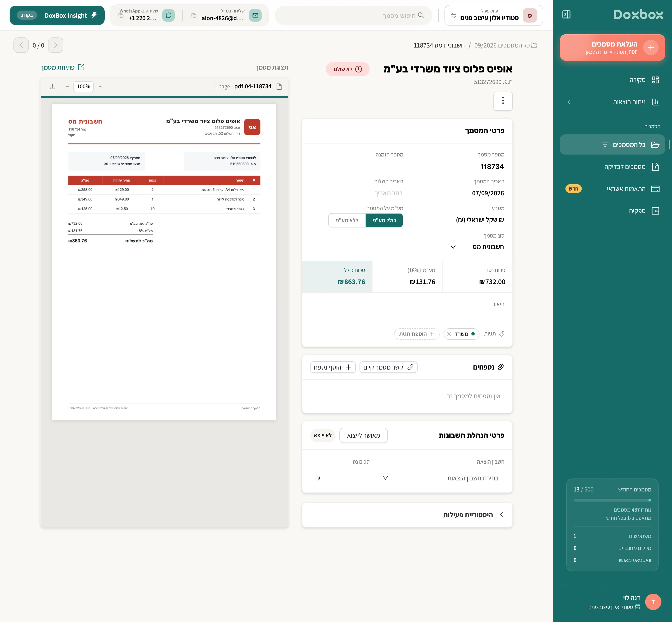The height and width of the screenshot is (622, 672).
Task: Open the סקירה overview dashboard icon
Action: (x=655, y=80)
